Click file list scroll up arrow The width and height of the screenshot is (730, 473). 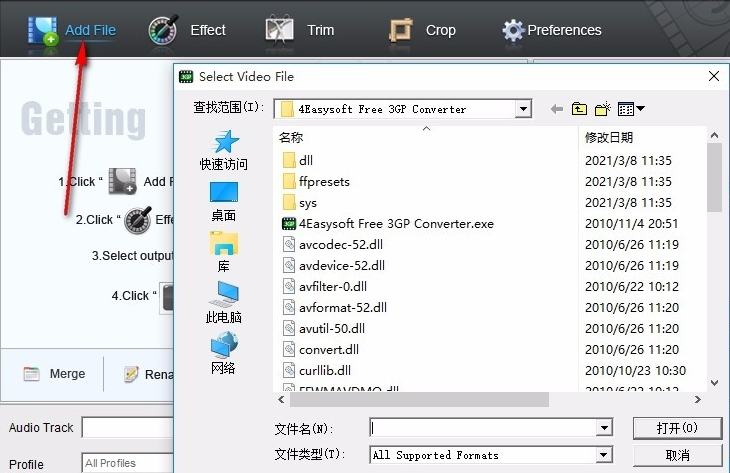[714, 135]
